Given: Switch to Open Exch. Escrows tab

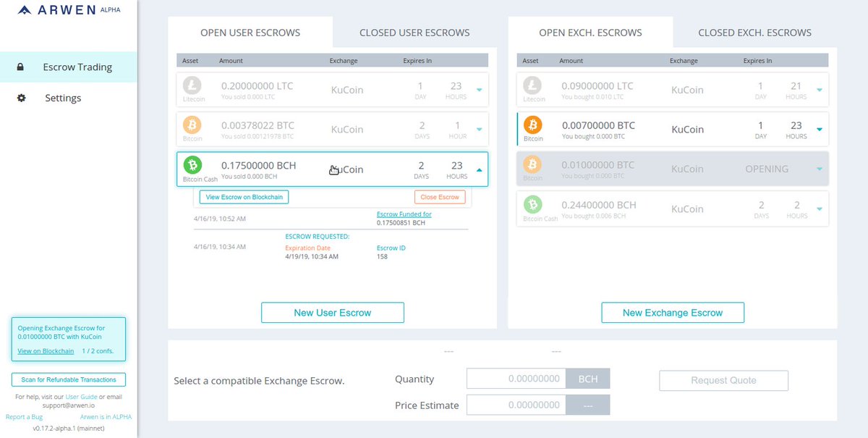Looking at the screenshot, I should (590, 33).
